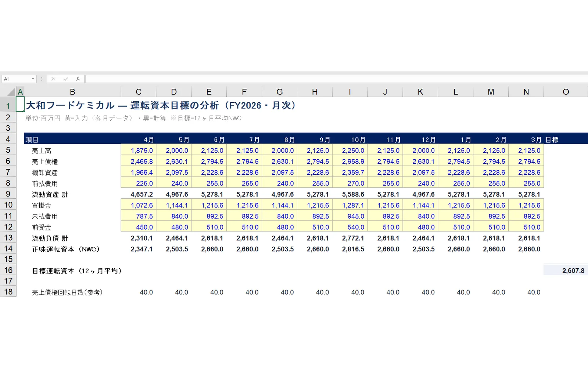Image resolution: width=588 pixels, height=368 pixels.
Task: Click the 目標運転資本 label cell
Action: coord(76,271)
